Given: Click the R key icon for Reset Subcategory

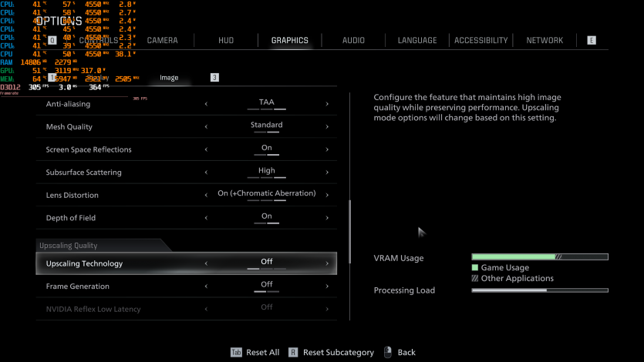Looking at the screenshot, I should 293,352.
